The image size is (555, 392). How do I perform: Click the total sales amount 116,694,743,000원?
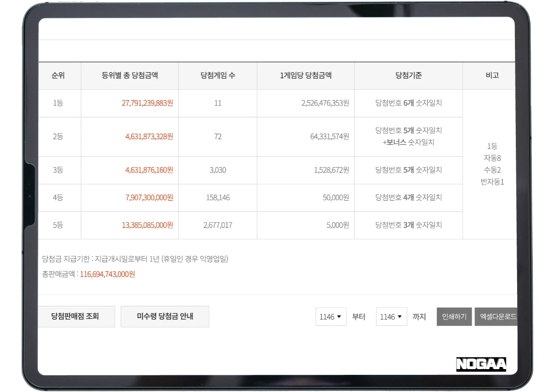(x=107, y=273)
